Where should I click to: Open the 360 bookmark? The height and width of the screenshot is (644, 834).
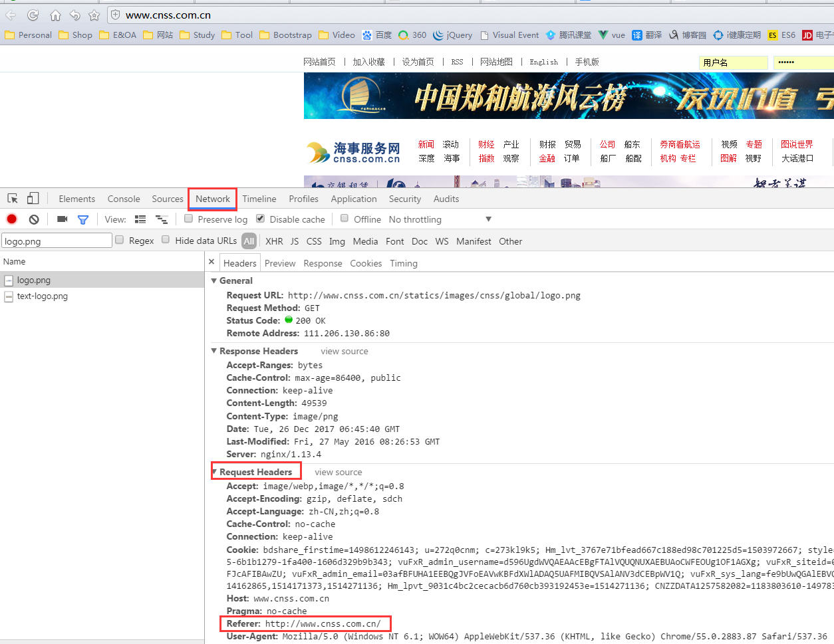tap(412, 35)
